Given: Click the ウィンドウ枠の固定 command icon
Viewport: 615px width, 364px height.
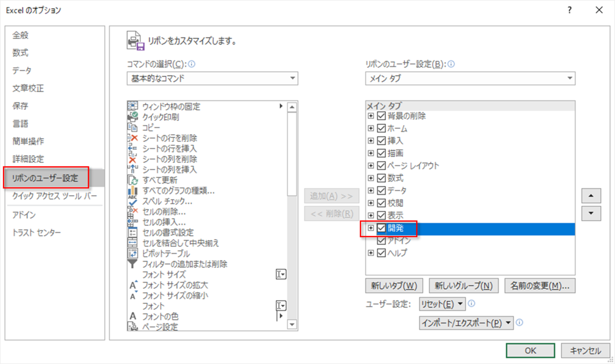Looking at the screenshot, I should [132, 106].
